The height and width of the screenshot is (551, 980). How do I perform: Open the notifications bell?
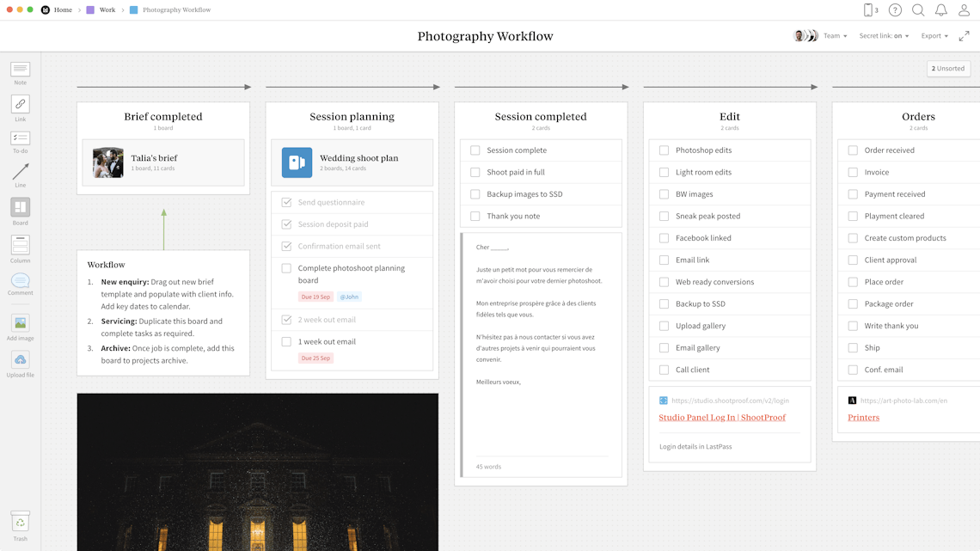click(940, 9)
